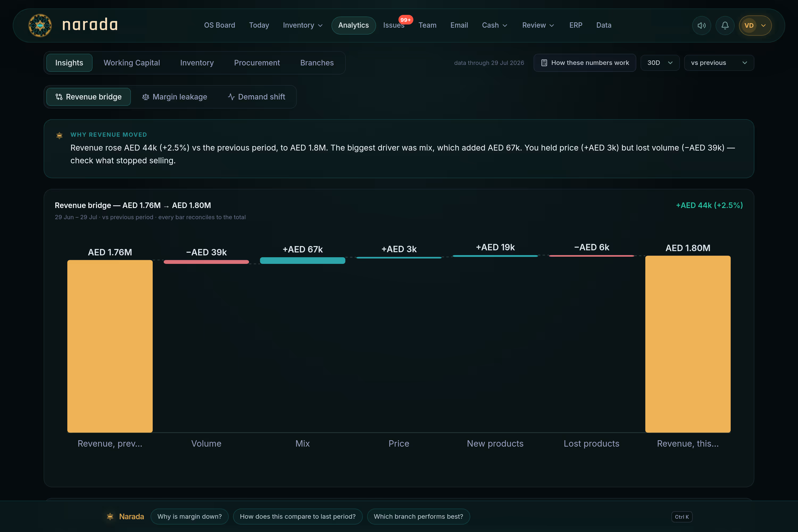The image size is (798, 532).
Task: Open the user account menu chevron
Action: tap(763, 26)
